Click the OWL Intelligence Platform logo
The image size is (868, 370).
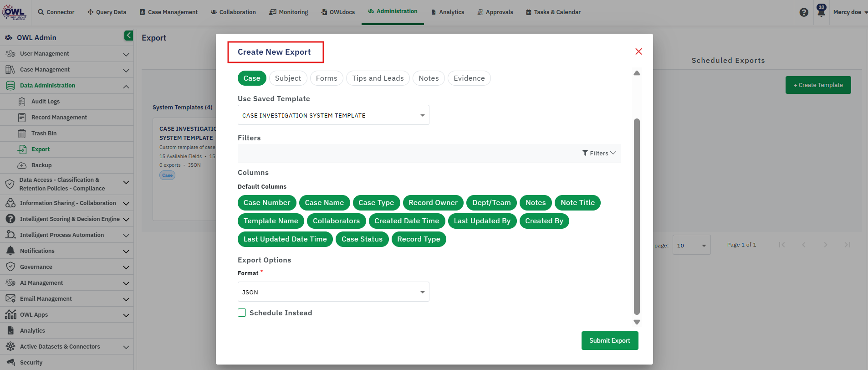tap(14, 12)
